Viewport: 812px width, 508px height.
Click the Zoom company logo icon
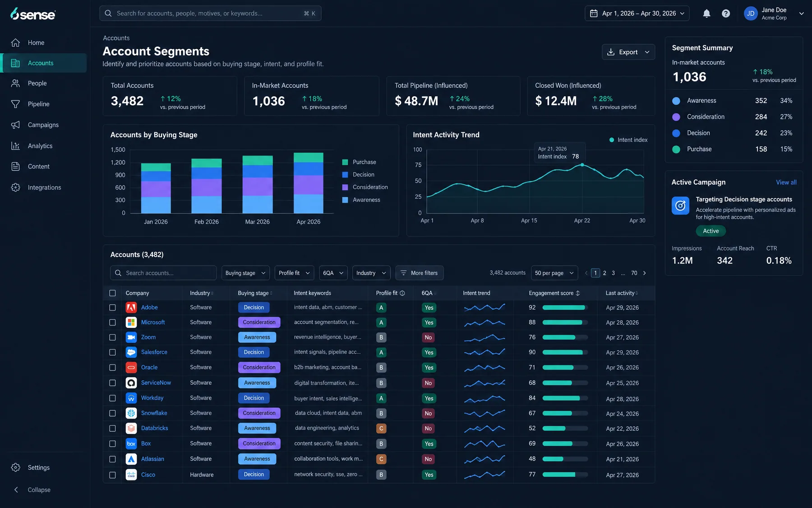(x=131, y=337)
